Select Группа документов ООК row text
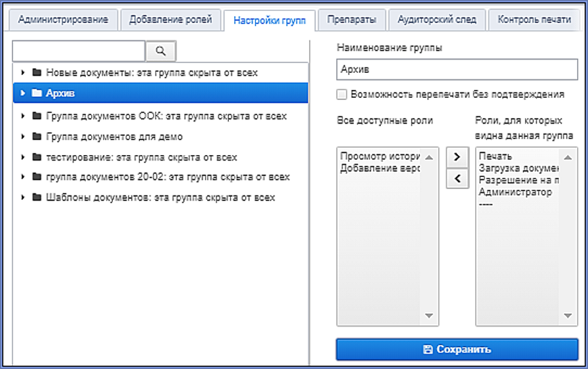Screen dimensions: 588x369 point(166,116)
